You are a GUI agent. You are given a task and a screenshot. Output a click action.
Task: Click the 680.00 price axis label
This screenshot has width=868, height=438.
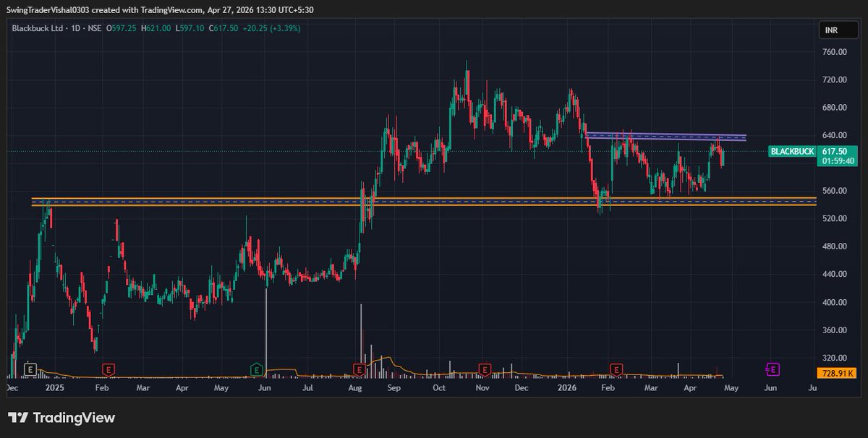(834, 108)
